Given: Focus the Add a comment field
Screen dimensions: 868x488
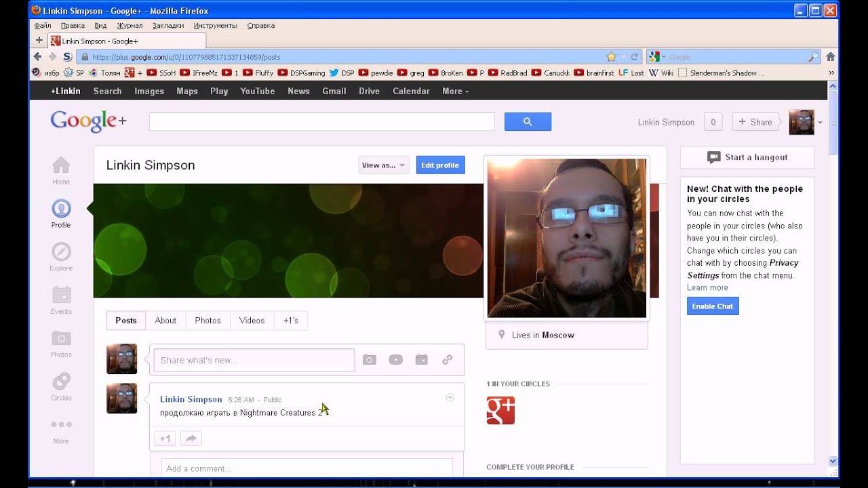Looking at the screenshot, I should coord(307,468).
